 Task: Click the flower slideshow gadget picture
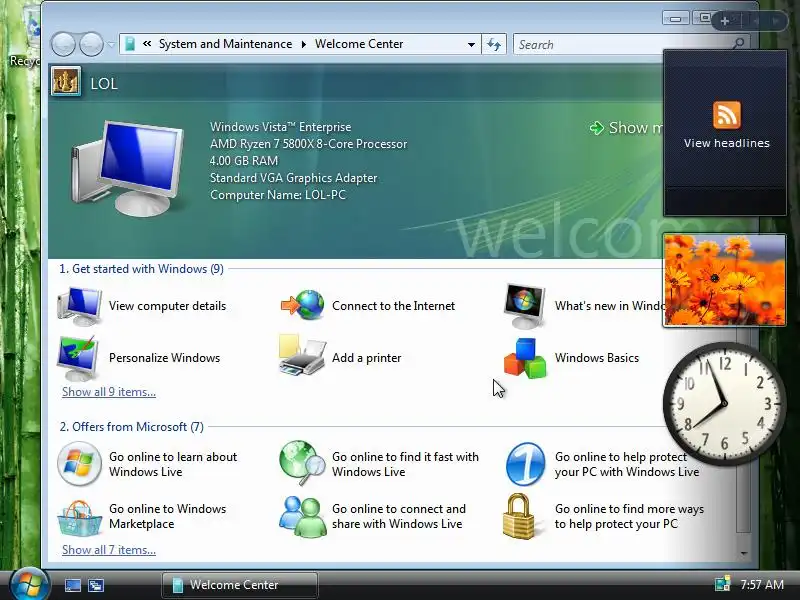point(724,280)
